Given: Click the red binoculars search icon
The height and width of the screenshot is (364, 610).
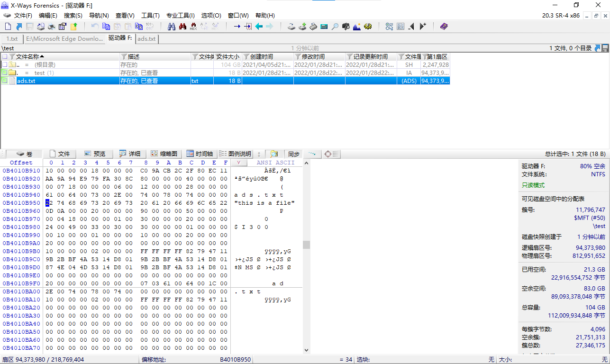Looking at the screenshot, I should click(182, 27).
